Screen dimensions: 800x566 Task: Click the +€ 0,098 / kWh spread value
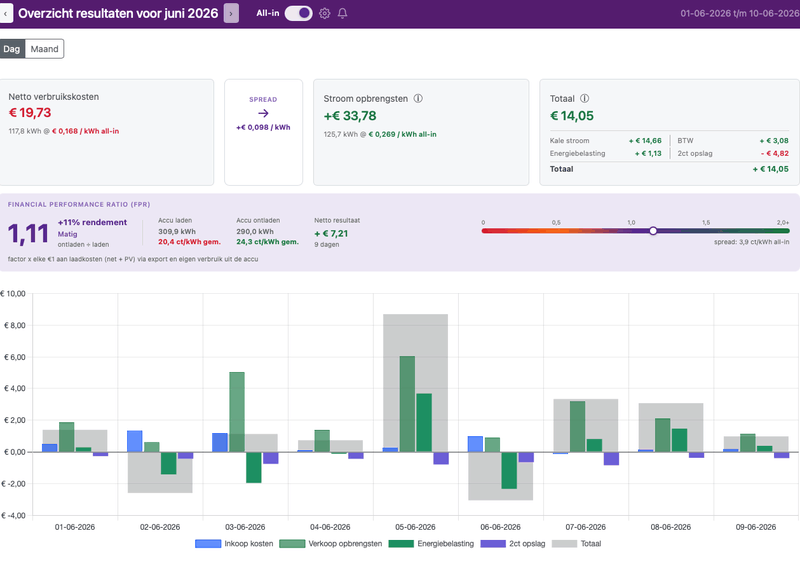[263, 128]
